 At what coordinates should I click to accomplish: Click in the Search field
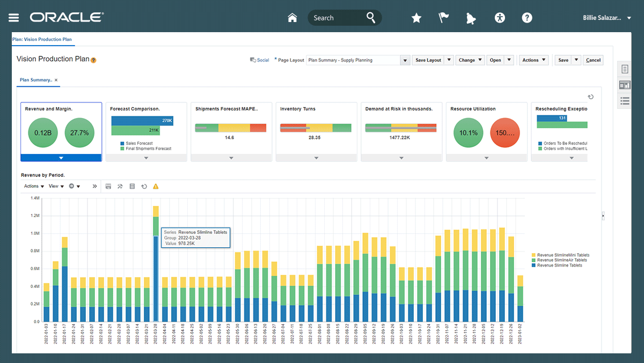coord(337,18)
